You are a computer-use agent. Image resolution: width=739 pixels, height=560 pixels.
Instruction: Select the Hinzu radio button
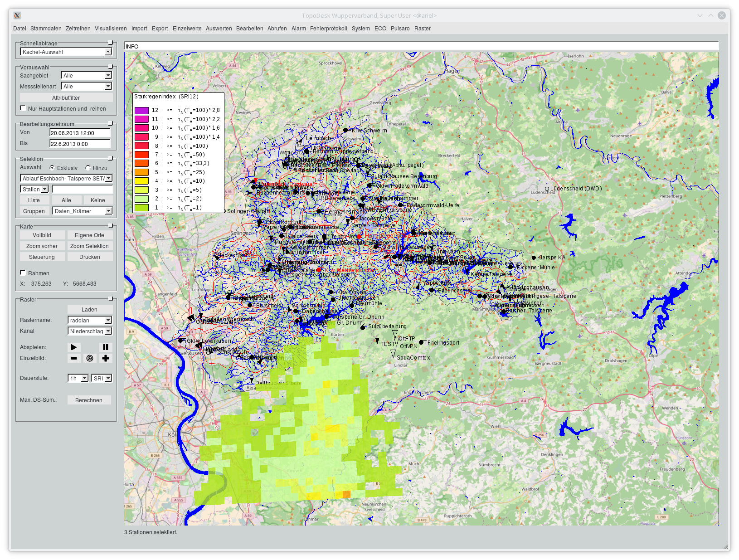click(88, 168)
